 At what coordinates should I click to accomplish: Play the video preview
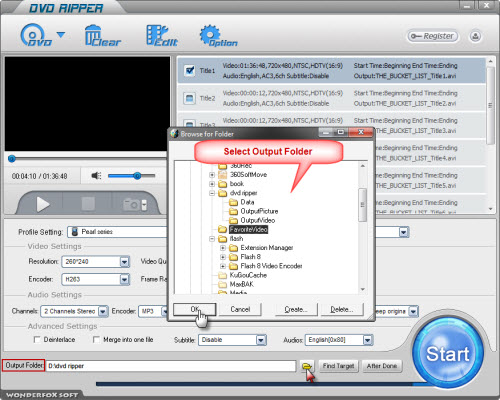pyautogui.click(x=42, y=204)
